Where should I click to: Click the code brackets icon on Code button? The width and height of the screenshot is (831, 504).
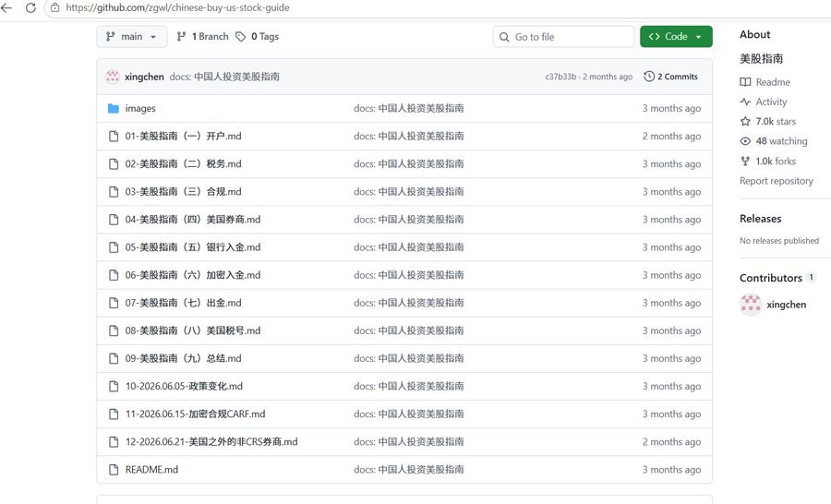click(x=655, y=37)
